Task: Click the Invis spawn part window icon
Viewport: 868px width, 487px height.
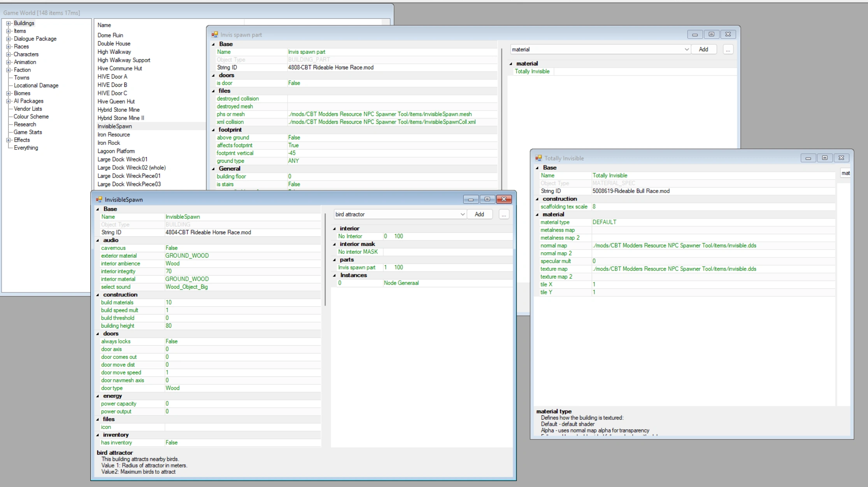Action: point(214,35)
